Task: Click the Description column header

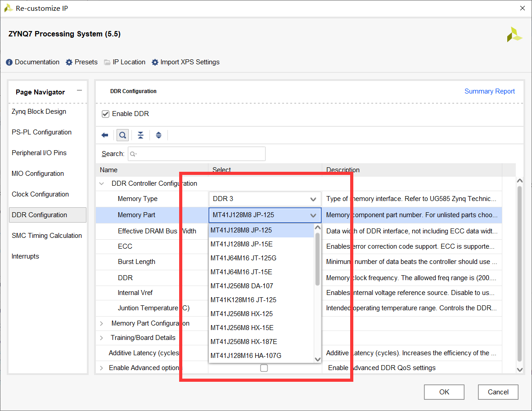Action: [x=411, y=170]
